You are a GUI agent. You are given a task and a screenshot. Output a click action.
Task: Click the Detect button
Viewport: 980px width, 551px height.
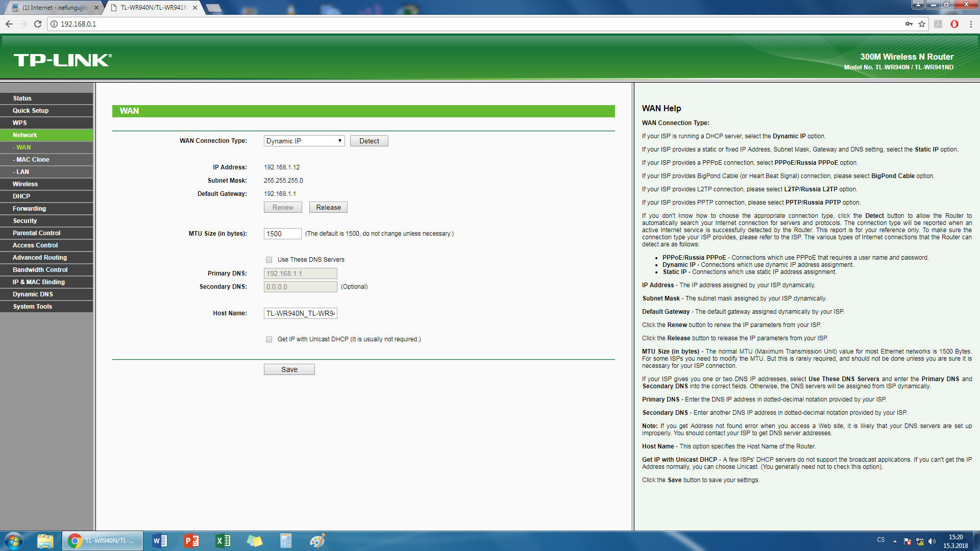369,141
